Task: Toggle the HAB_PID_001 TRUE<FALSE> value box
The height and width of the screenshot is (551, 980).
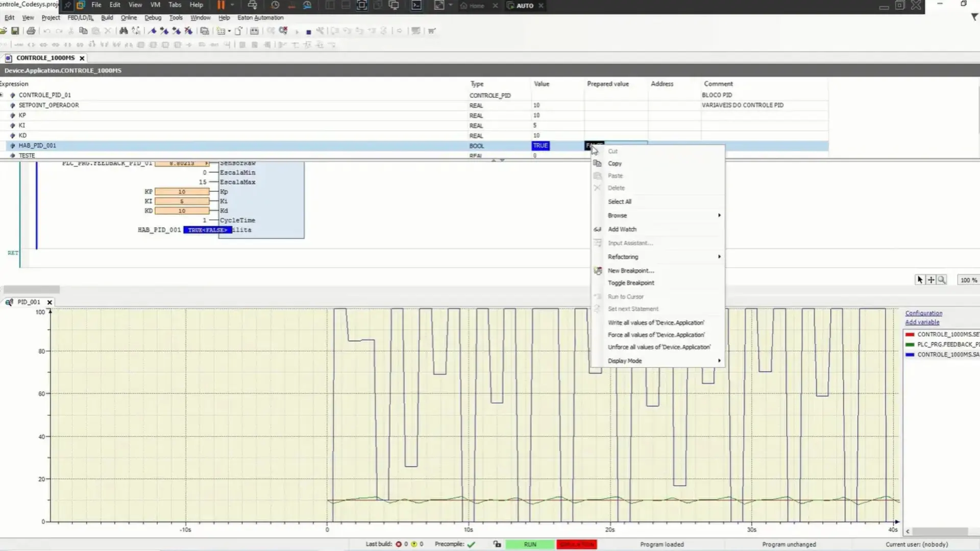Action: point(207,230)
